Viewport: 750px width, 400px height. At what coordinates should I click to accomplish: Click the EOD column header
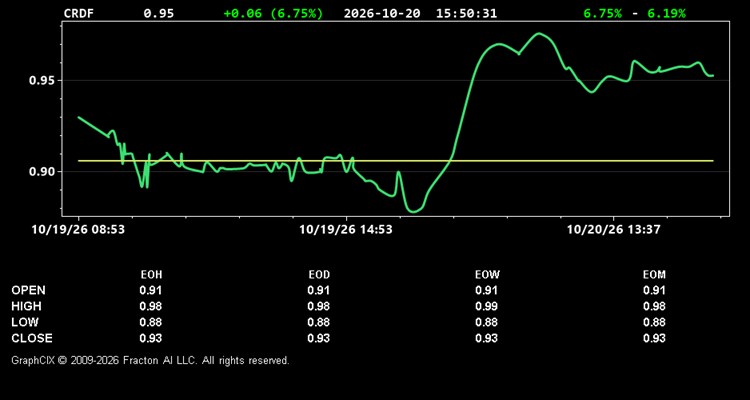pyautogui.click(x=319, y=275)
